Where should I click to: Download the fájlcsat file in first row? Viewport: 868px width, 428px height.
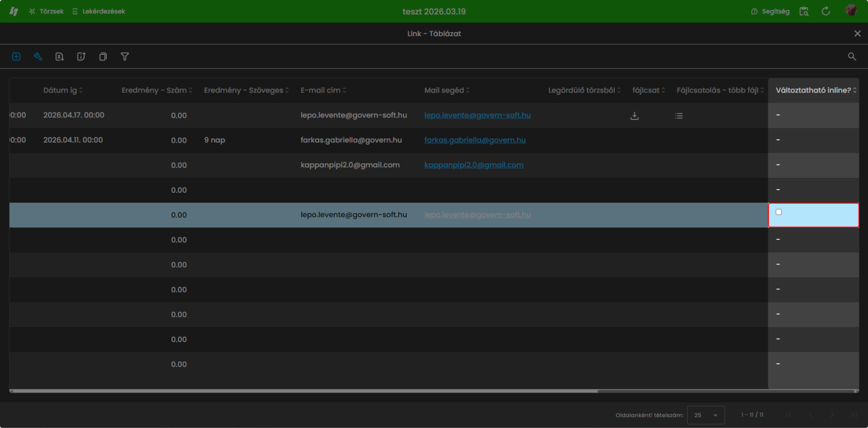pyautogui.click(x=634, y=116)
